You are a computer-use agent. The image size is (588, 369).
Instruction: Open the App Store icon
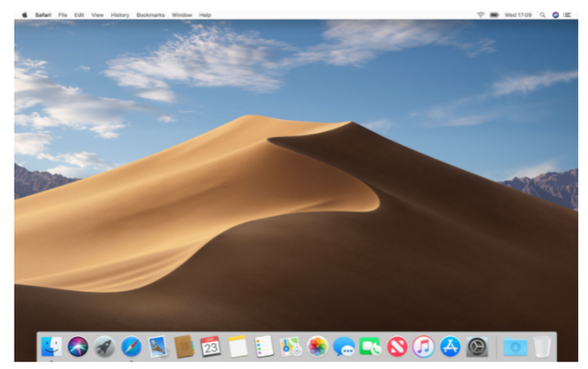(450, 347)
